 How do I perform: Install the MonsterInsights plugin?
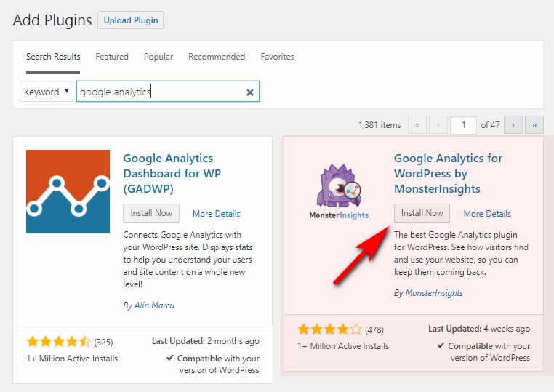pos(422,213)
